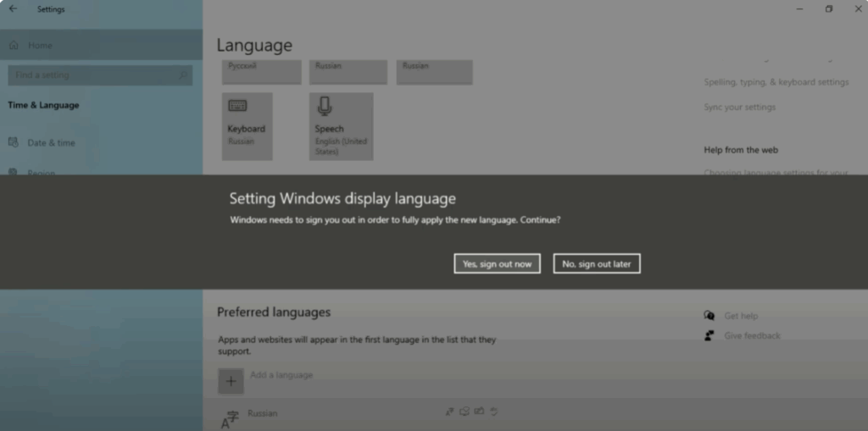Viewport: 868px width, 431px height.
Task: Click the 'Help from the web' heading
Action: [x=741, y=150]
